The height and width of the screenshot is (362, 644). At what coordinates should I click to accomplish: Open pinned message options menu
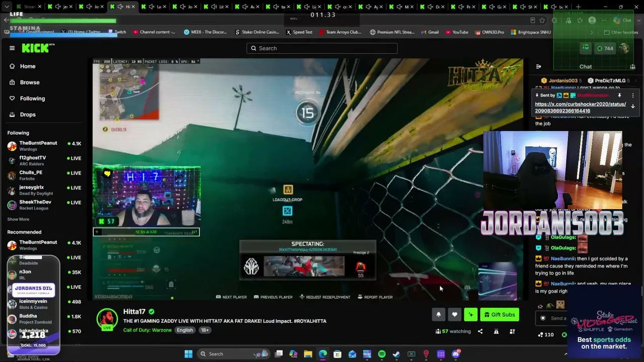pos(633,96)
